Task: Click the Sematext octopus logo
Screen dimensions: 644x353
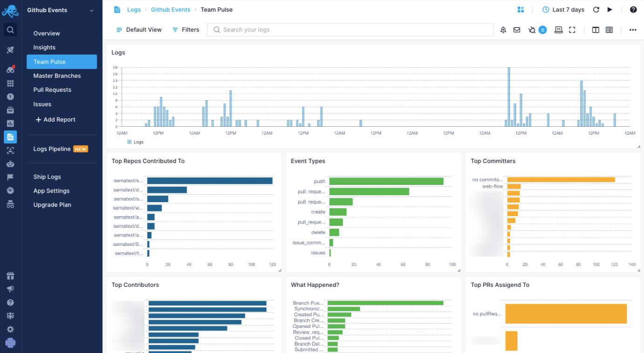Action: (x=10, y=10)
